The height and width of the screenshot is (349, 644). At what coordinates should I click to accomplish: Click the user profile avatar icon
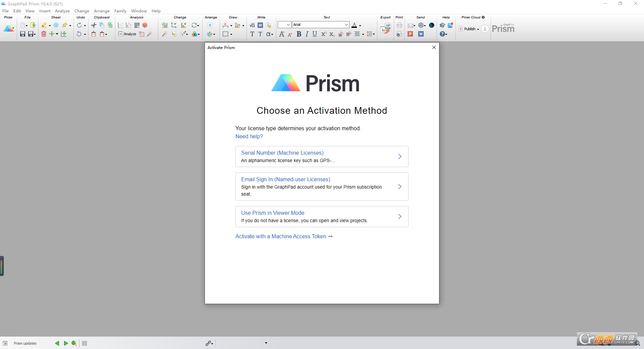pyautogui.click(x=485, y=29)
